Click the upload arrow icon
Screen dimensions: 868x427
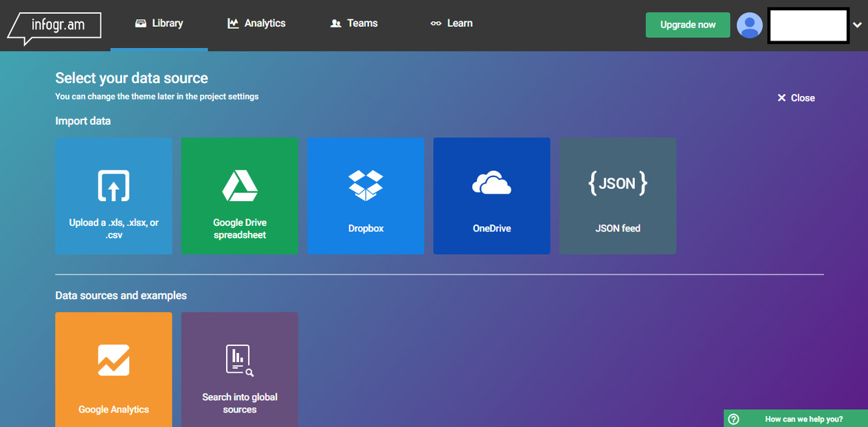pyautogui.click(x=113, y=185)
